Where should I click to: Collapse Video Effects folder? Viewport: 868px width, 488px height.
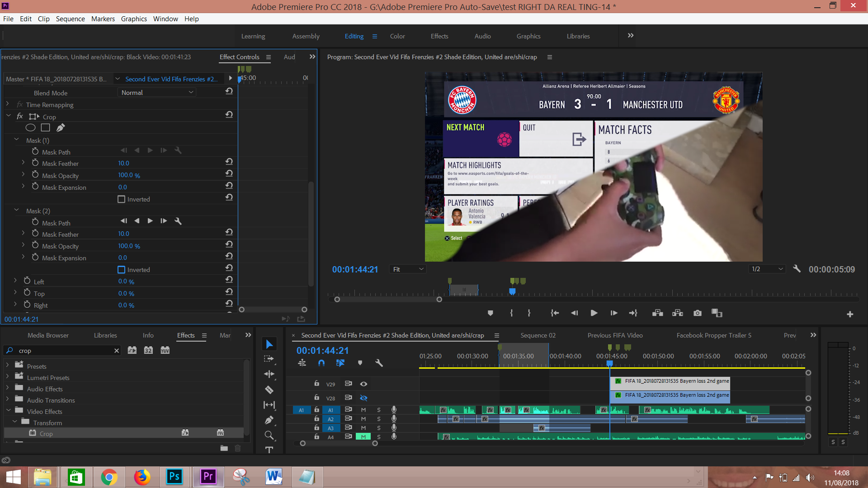pos(8,410)
